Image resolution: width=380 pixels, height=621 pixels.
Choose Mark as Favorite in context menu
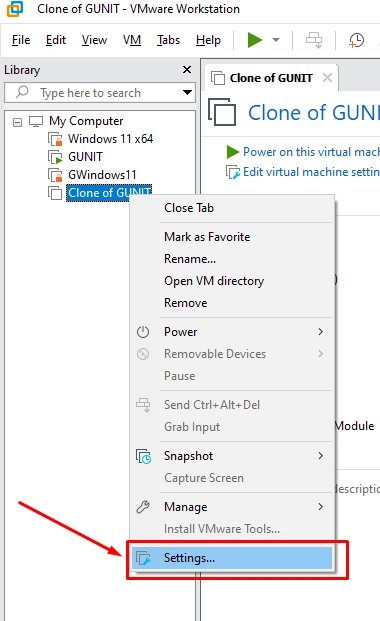(233, 237)
